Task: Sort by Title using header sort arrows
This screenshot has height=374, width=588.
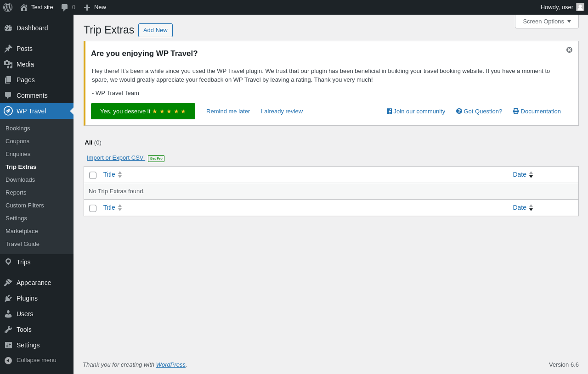Action: 120,174
